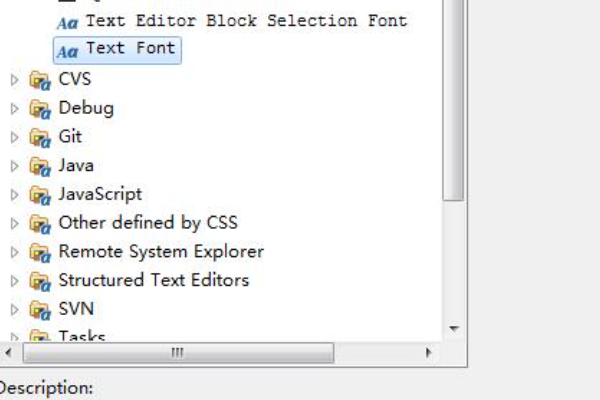600x400 pixels.
Task: Select the JavaScript category label
Action: point(100,194)
